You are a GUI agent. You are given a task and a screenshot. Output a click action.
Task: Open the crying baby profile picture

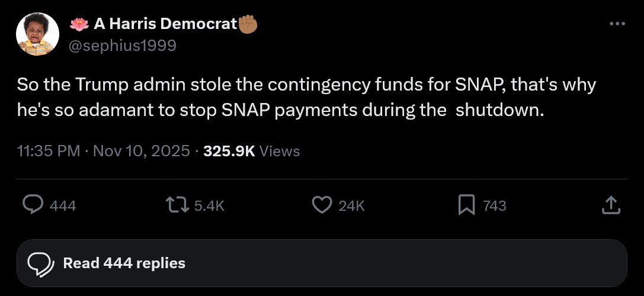(37, 34)
